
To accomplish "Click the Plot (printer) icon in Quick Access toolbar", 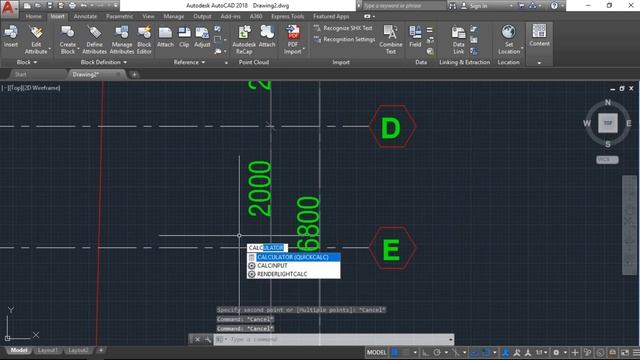I will pos(72,6).
